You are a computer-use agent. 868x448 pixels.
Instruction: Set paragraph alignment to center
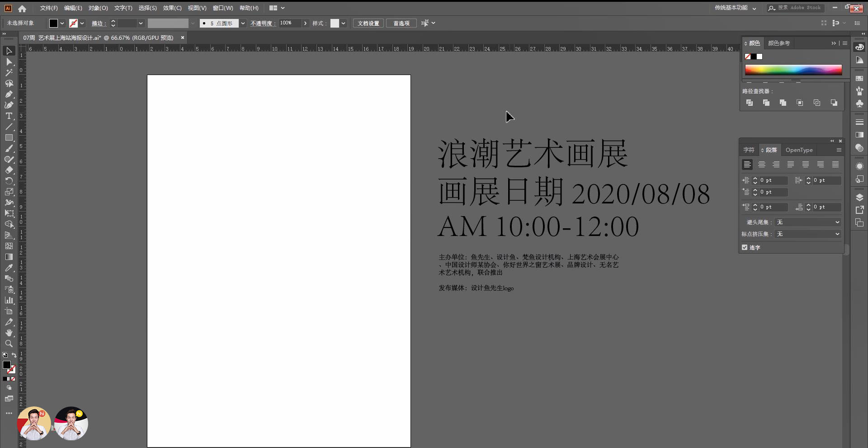(x=762, y=165)
